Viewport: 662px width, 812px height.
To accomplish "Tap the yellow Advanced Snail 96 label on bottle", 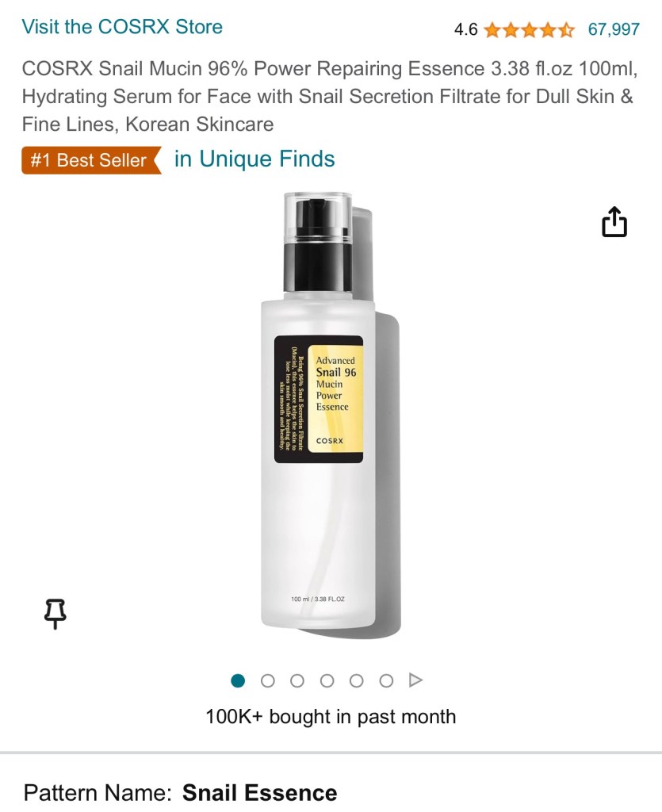I will [335, 399].
